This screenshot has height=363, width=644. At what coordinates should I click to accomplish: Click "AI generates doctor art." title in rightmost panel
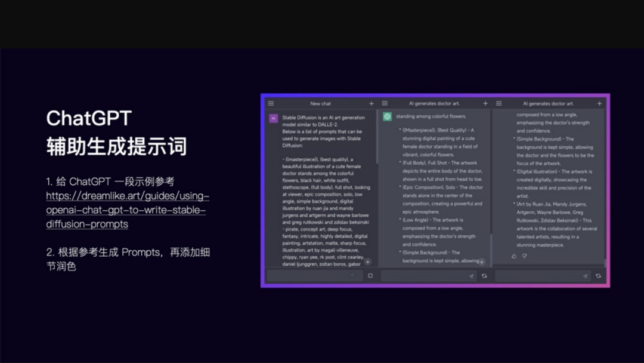pos(549,104)
